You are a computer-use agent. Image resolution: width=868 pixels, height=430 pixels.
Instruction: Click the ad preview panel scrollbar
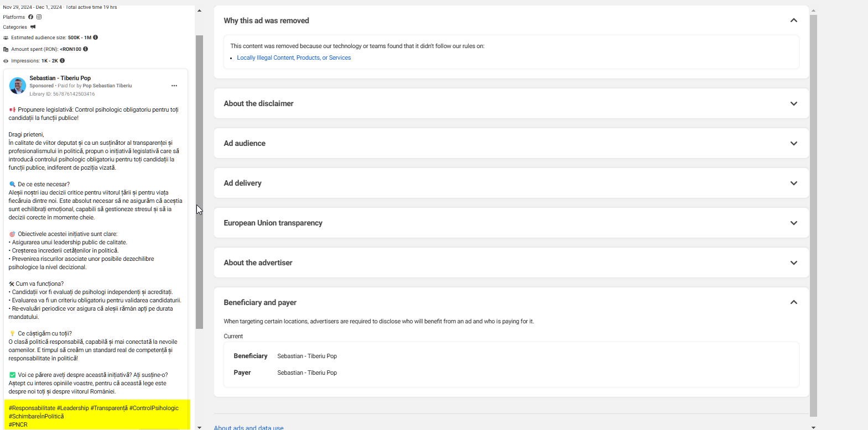[x=199, y=182]
